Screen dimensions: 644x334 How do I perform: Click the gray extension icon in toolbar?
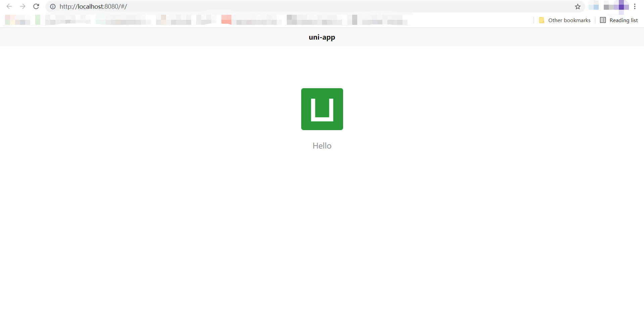coord(608,7)
